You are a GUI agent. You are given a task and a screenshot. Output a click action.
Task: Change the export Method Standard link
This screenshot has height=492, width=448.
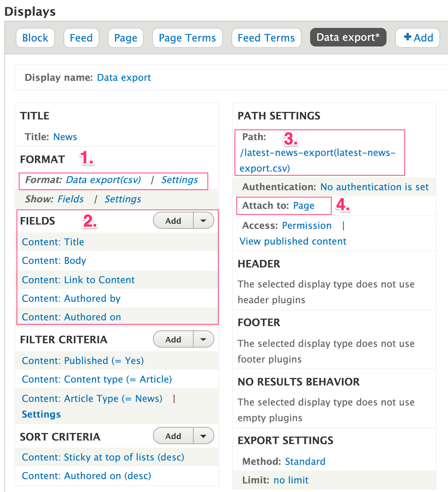305,461
